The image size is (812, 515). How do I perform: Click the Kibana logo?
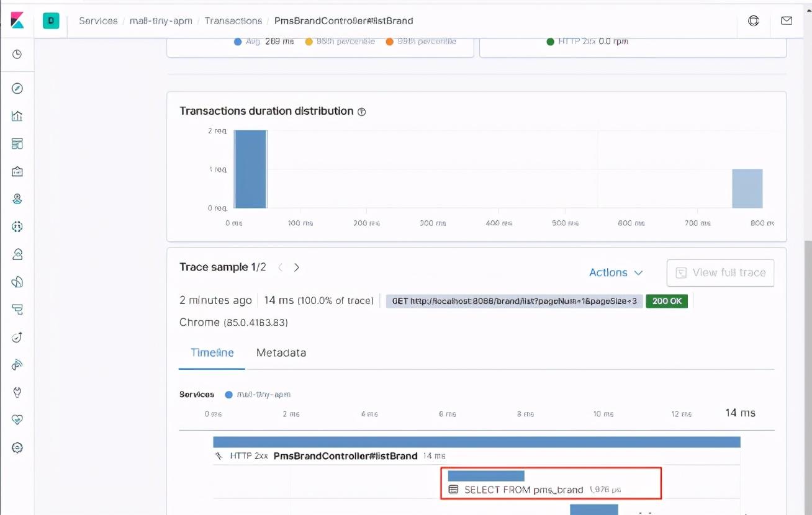tap(17, 20)
